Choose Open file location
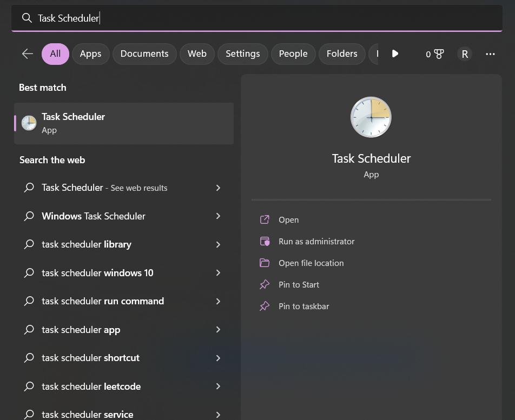Screen dimensions: 515x420 click(x=311, y=263)
